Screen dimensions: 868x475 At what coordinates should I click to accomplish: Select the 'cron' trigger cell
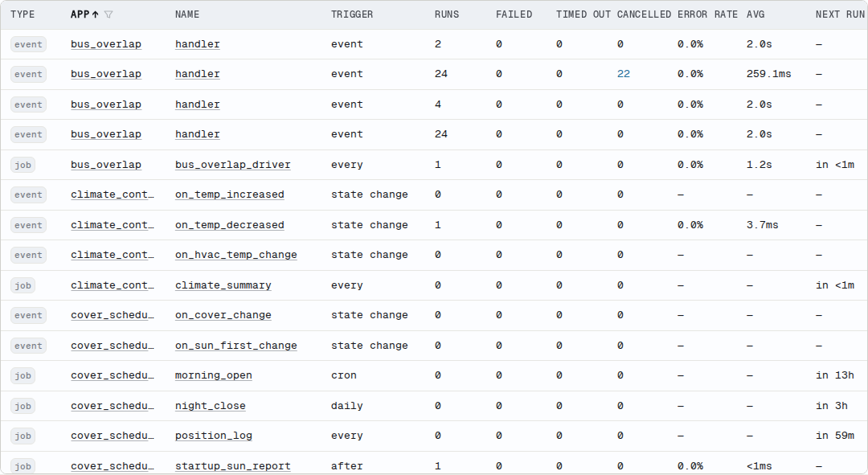(x=344, y=376)
